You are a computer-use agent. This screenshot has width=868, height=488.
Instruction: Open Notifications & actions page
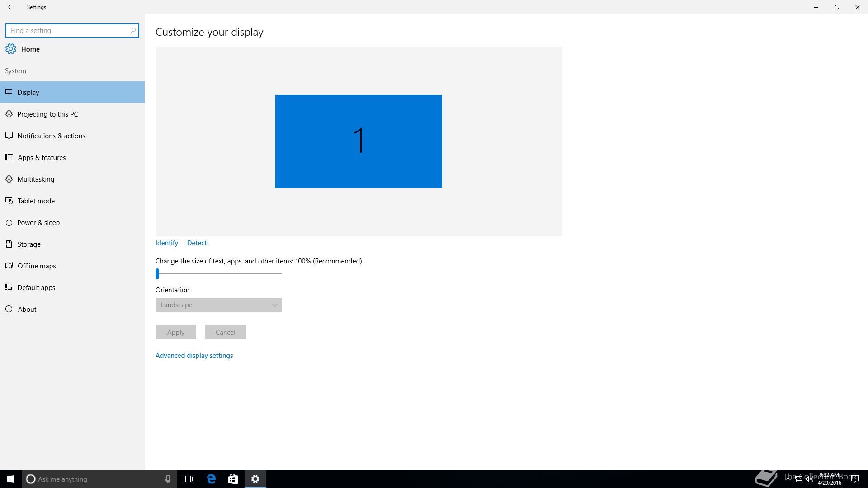pyautogui.click(x=72, y=136)
